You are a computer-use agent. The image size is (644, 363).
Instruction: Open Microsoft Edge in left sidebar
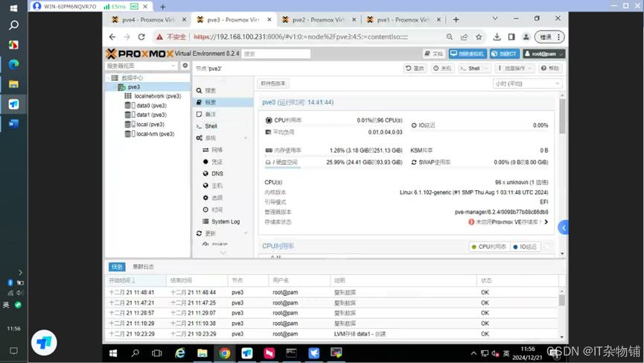13,65
